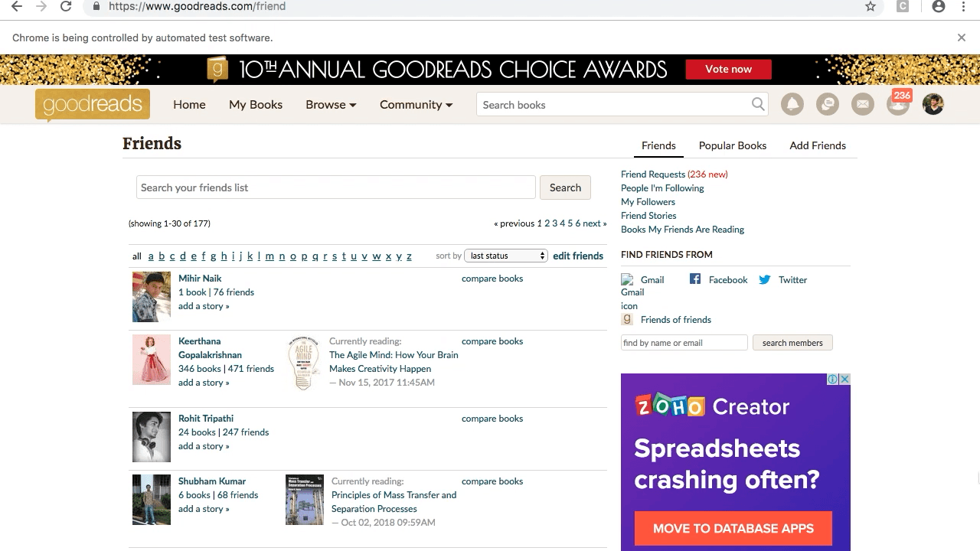Go to next page of friends
Viewport: 980px width, 551px height.
594,223
